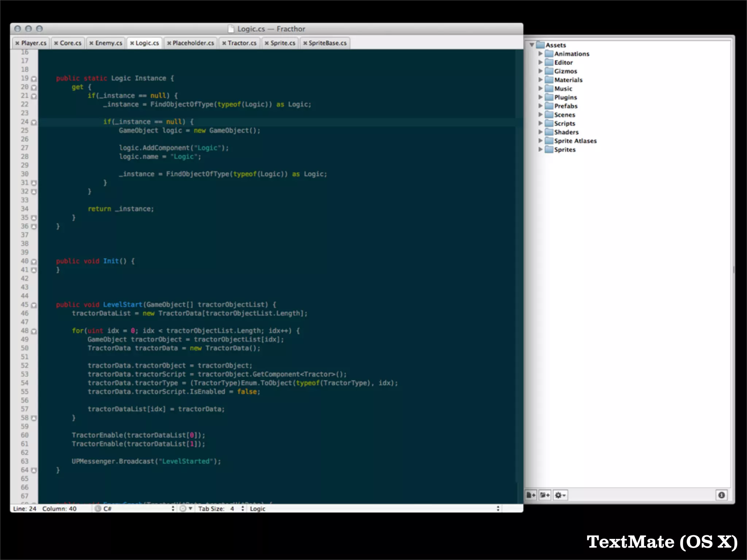Expand the Prefabs folder

click(x=541, y=106)
